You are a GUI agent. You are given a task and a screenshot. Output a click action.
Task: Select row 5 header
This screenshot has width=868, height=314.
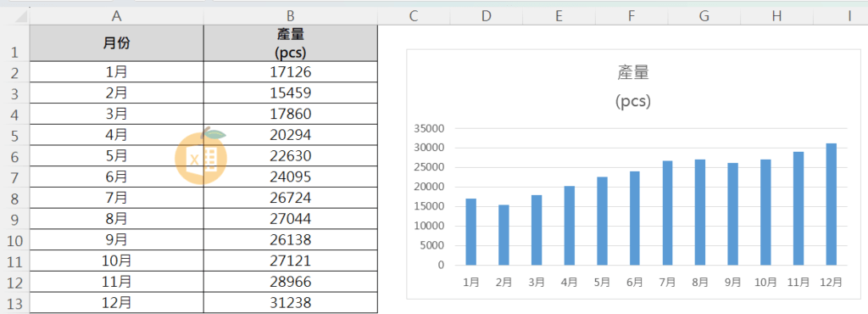click(x=14, y=135)
